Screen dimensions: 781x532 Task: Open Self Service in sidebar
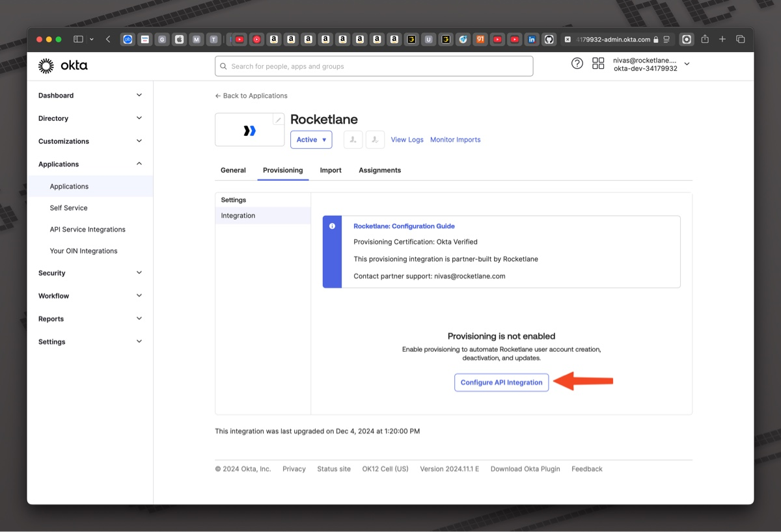point(90,208)
